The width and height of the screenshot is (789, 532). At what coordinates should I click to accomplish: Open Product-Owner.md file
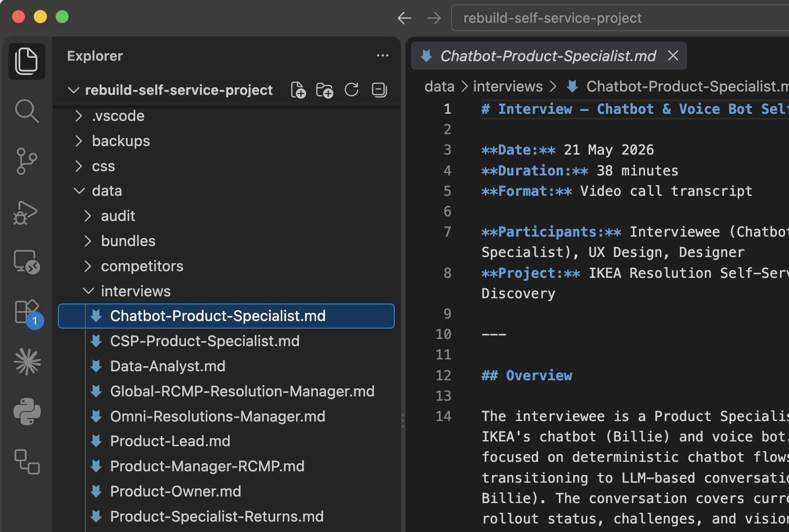point(226,491)
